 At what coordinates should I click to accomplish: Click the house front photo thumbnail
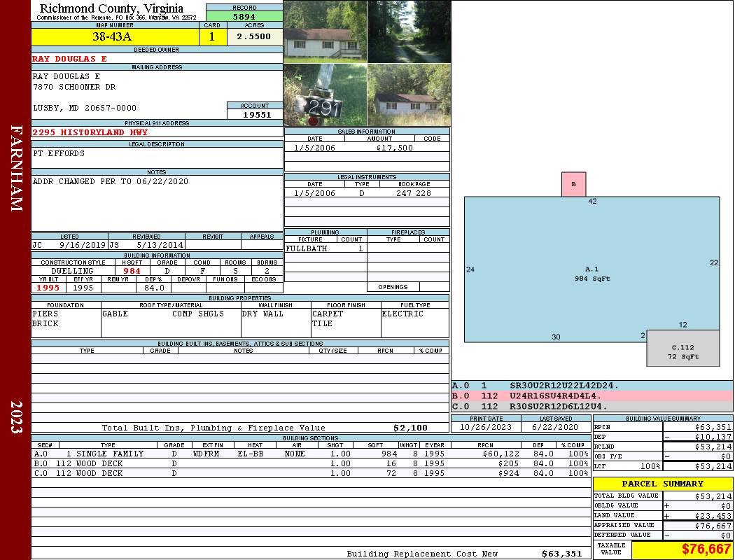(325, 31)
